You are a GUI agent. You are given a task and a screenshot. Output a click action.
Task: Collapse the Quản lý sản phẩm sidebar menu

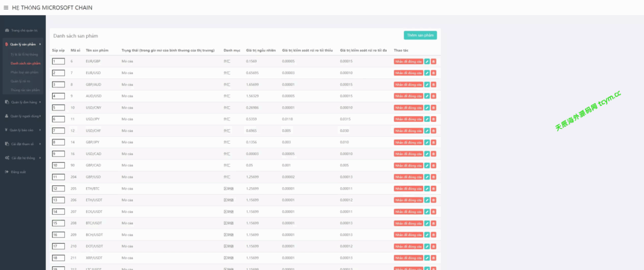[x=23, y=44]
